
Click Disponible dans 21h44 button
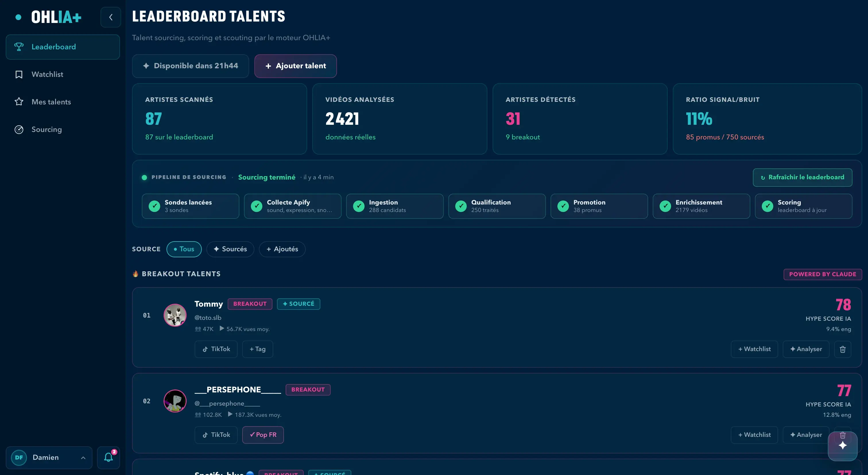click(x=190, y=66)
